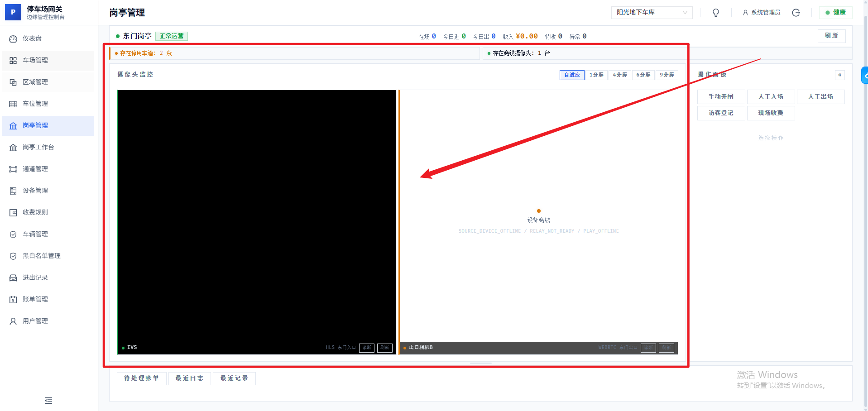Collapse the 操作面板 panel with the chevron

tap(840, 75)
